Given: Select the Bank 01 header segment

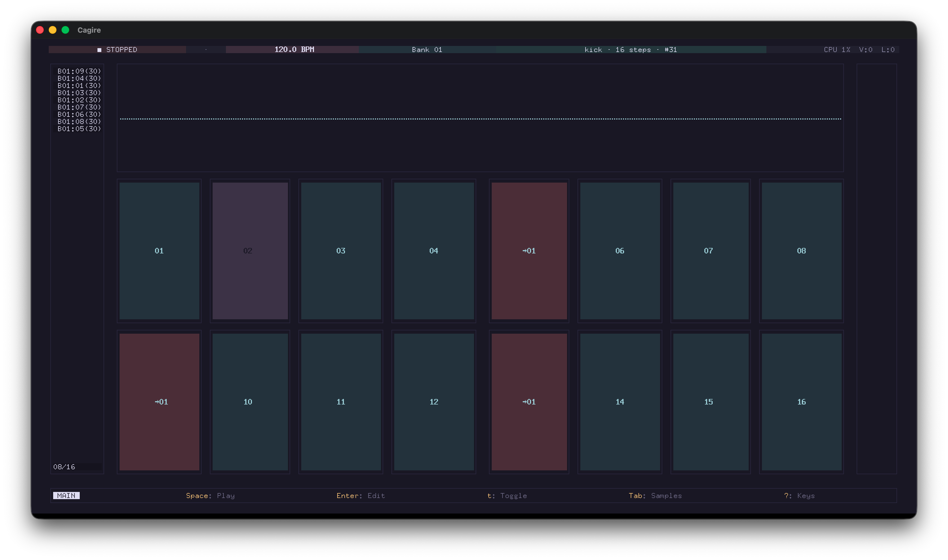Looking at the screenshot, I should [x=427, y=50].
